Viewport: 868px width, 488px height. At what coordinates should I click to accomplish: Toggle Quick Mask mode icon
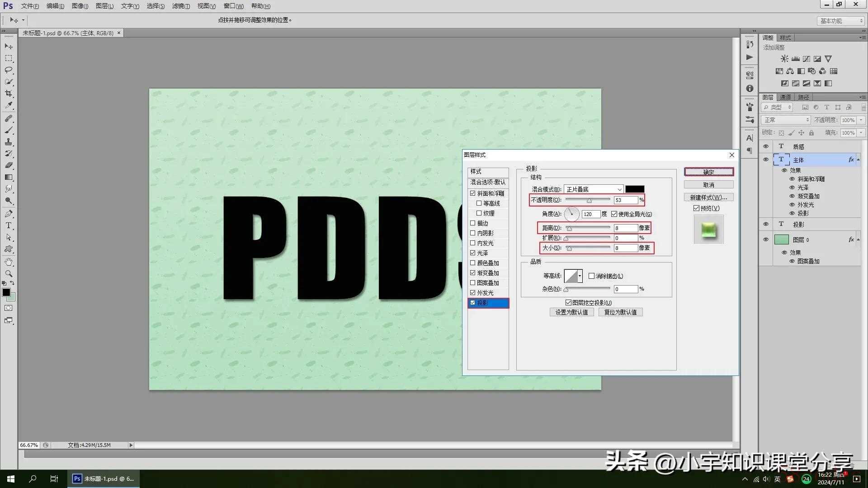point(9,308)
